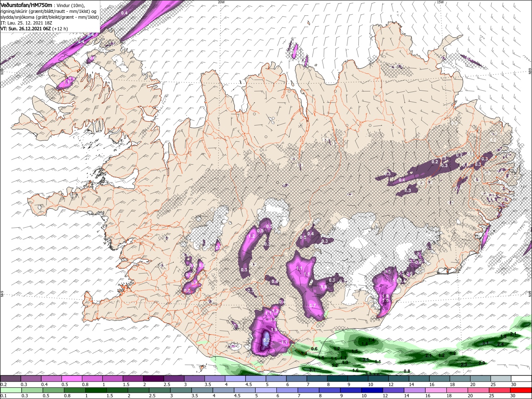The width and height of the screenshot is (532, 399).
Task: Select the initial time line IT: Lau. 25. 12. 2021 18Z
Action: click(x=27, y=23)
